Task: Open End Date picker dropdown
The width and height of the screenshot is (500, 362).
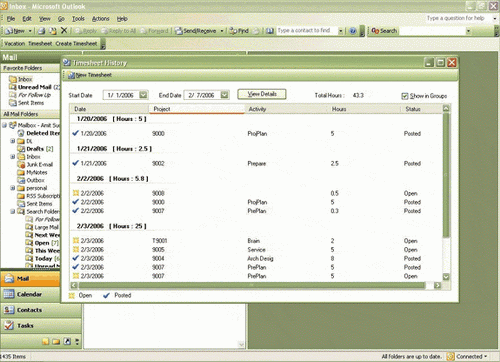Action: [x=225, y=95]
